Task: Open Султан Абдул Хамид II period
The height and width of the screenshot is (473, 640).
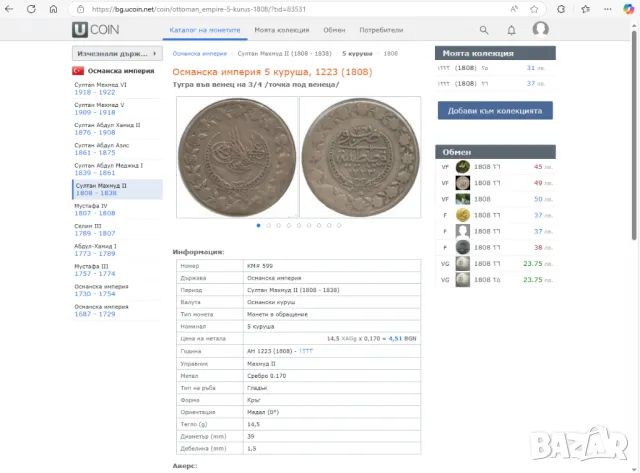Action: (107, 128)
